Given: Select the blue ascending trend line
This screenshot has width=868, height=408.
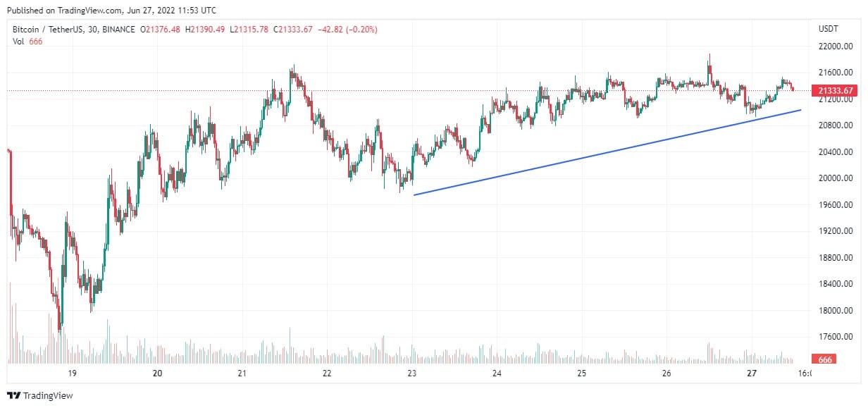Looking at the screenshot, I should 607,152.
